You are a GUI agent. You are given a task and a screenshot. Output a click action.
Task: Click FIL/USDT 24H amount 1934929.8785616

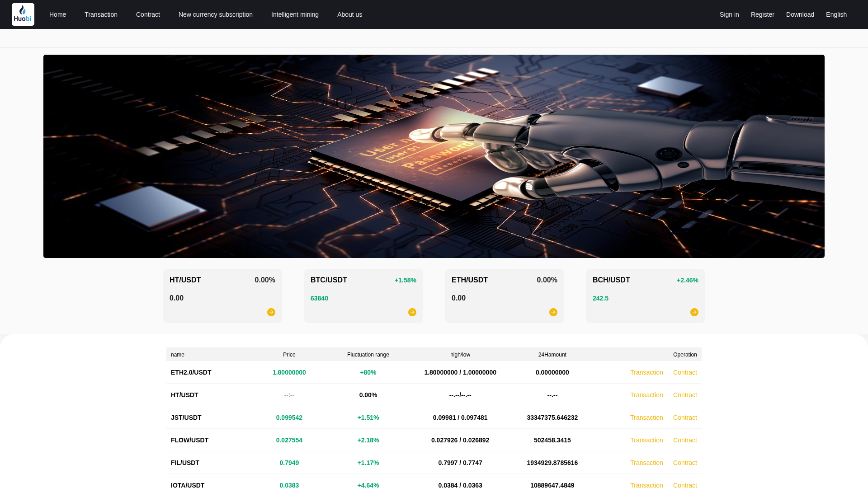[552, 463]
